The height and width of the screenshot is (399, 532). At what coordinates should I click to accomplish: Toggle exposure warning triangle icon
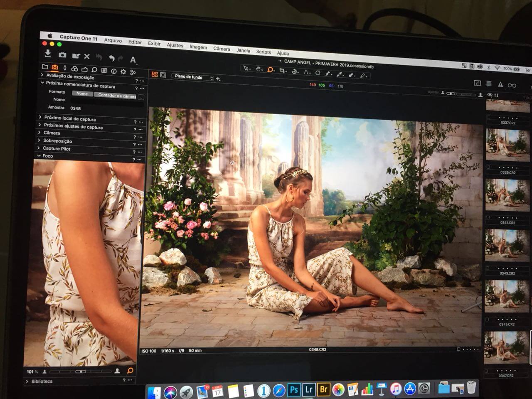[500, 84]
